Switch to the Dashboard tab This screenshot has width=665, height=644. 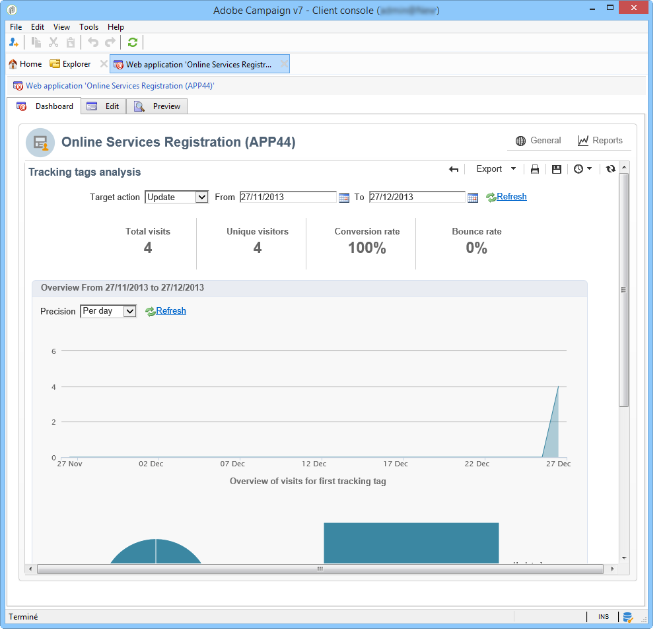(44, 106)
